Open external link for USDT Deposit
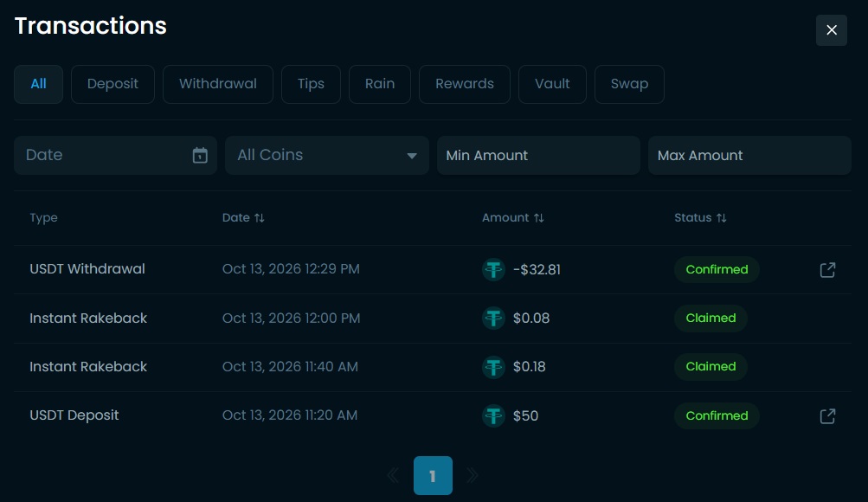The height and width of the screenshot is (502, 868). pyautogui.click(x=827, y=415)
